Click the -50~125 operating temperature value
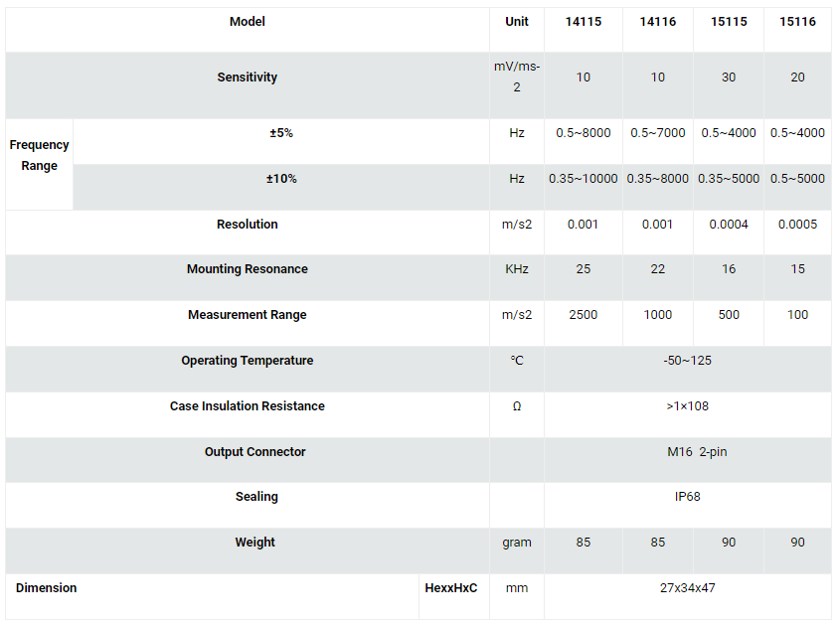The image size is (840, 626). pos(687,361)
